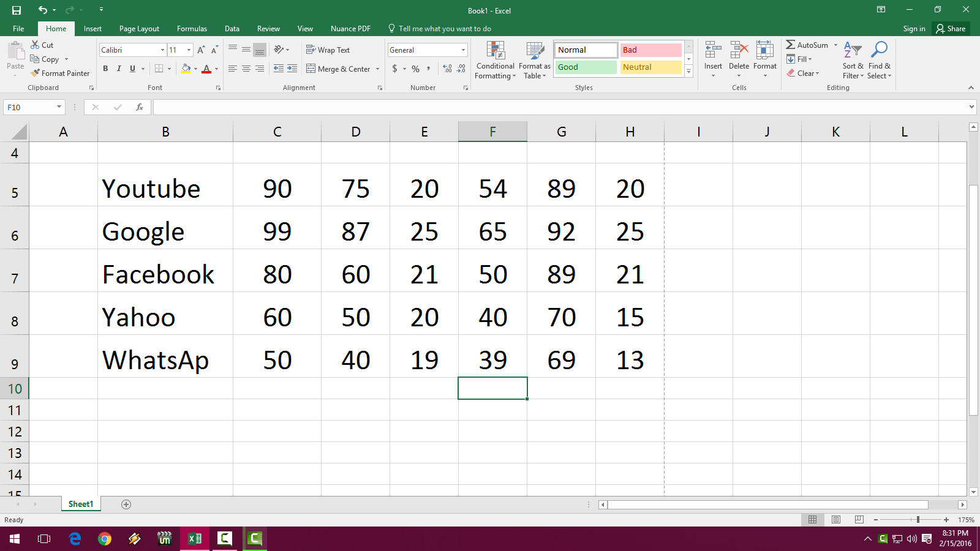Set horizontal Align Left
The width and height of the screenshot is (980, 551).
coord(233,69)
